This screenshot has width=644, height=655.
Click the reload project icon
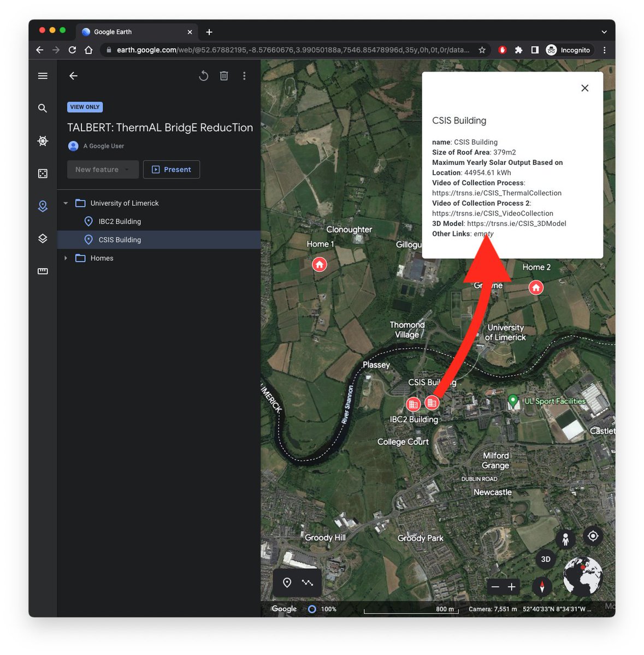(x=203, y=76)
